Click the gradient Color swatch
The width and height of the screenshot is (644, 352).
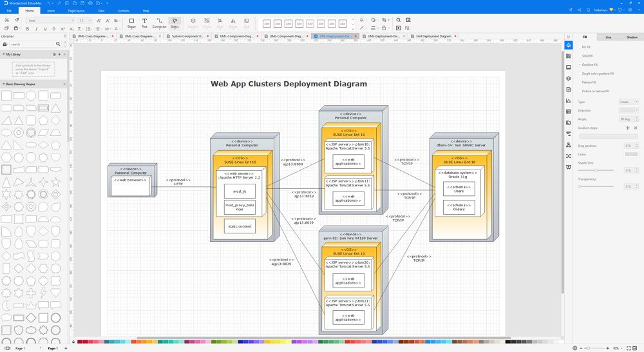click(x=631, y=154)
